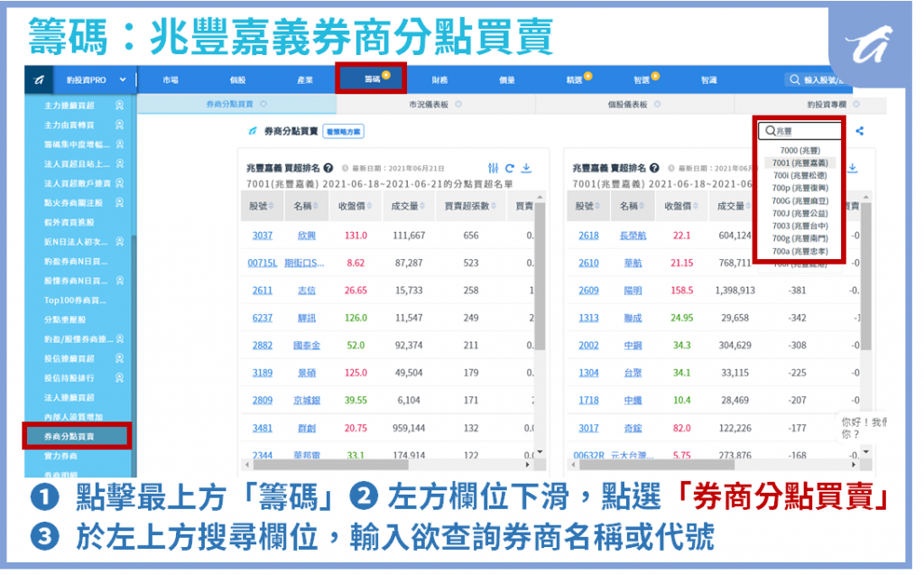Click the medal icon beside 主力連續買超
This screenshot has height=575, width=924.
[120, 105]
